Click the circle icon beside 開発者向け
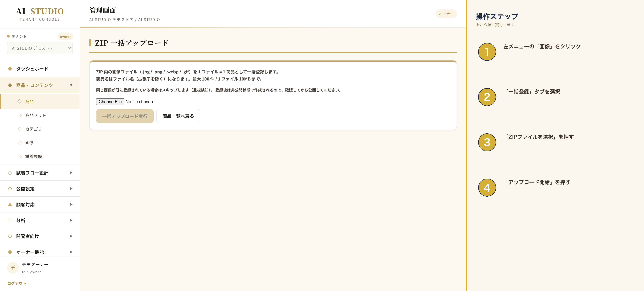This screenshot has height=291, width=644. pos(10,236)
